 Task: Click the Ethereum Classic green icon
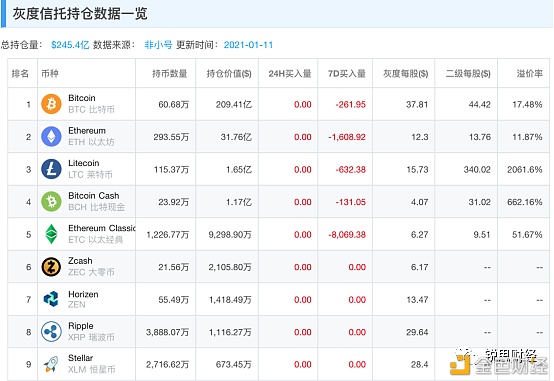coord(51,234)
